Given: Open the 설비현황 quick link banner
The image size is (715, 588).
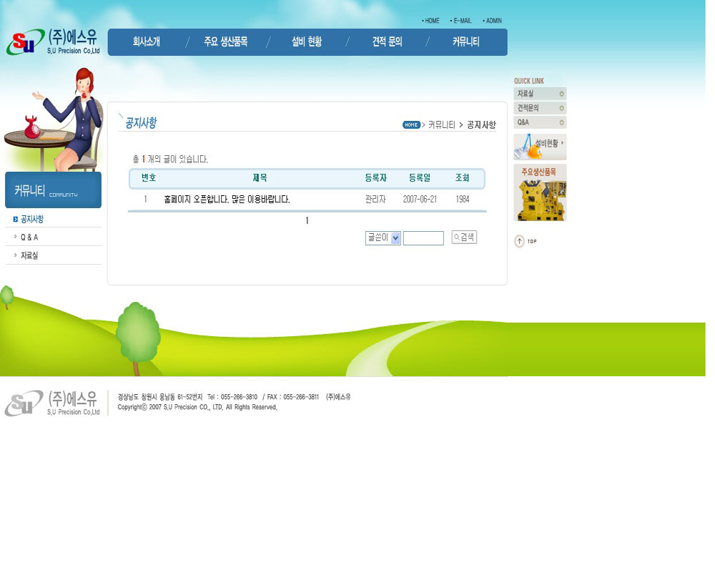Looking at the screenshot, I should [x=540, y=146].
